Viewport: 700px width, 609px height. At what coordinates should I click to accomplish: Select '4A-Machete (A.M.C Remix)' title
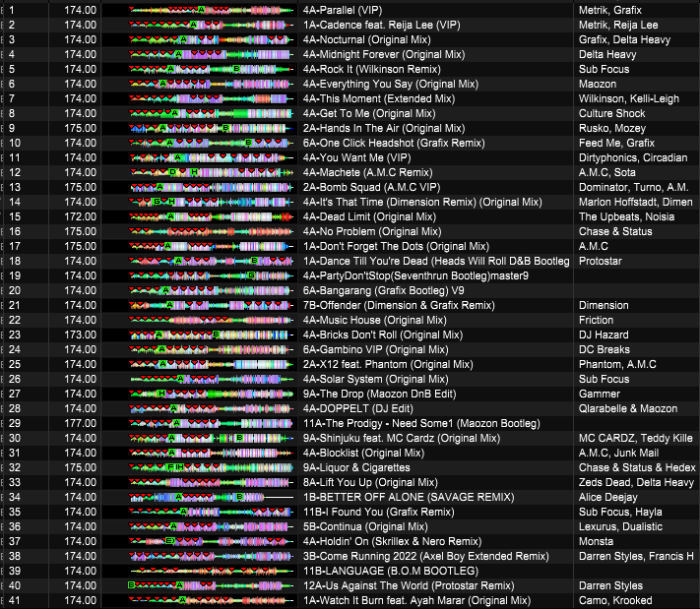(x=367, y=172)
